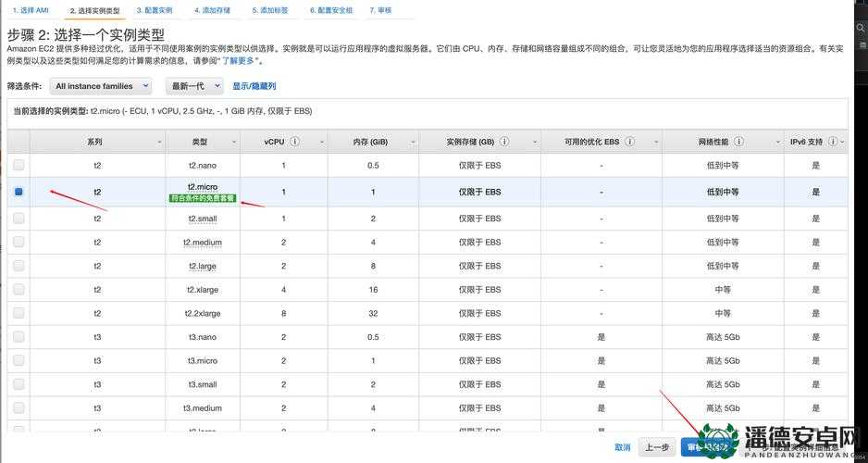Click the green 符合条件的免费套餐 badge

[x=203, y=198]
